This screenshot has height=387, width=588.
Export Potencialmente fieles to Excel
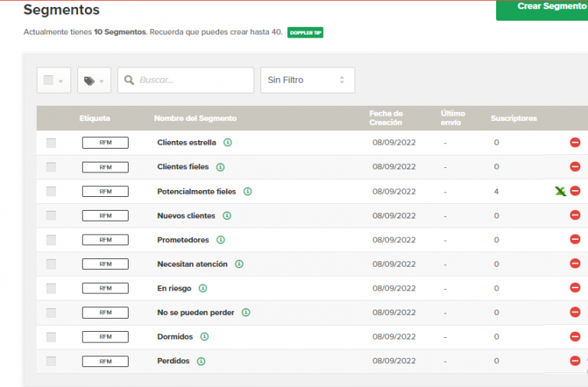point(560,191)
